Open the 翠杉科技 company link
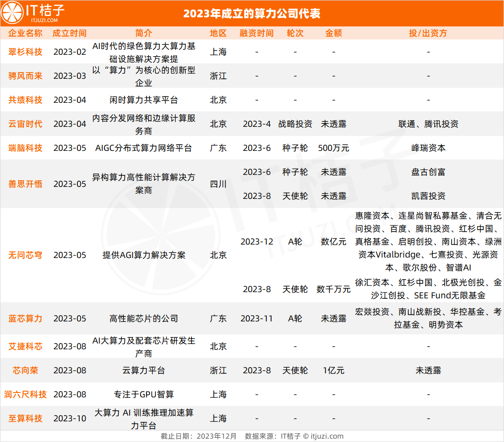Viewport: 504px width, 442px height. 25,52
